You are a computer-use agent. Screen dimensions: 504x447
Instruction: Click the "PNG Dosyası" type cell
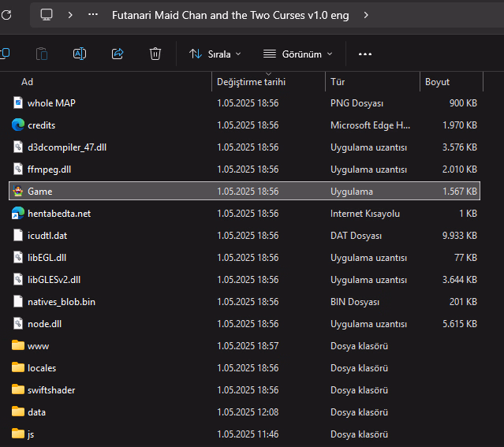tap(357, 103)
